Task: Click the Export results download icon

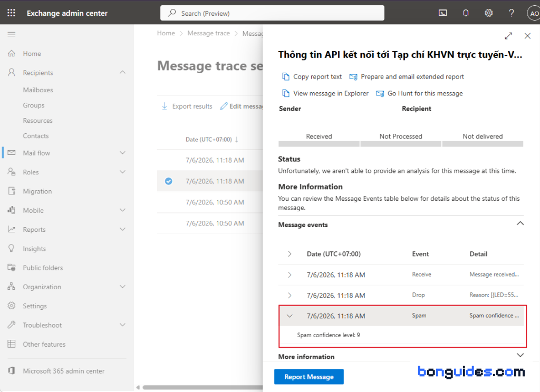Action: [165, 106]
